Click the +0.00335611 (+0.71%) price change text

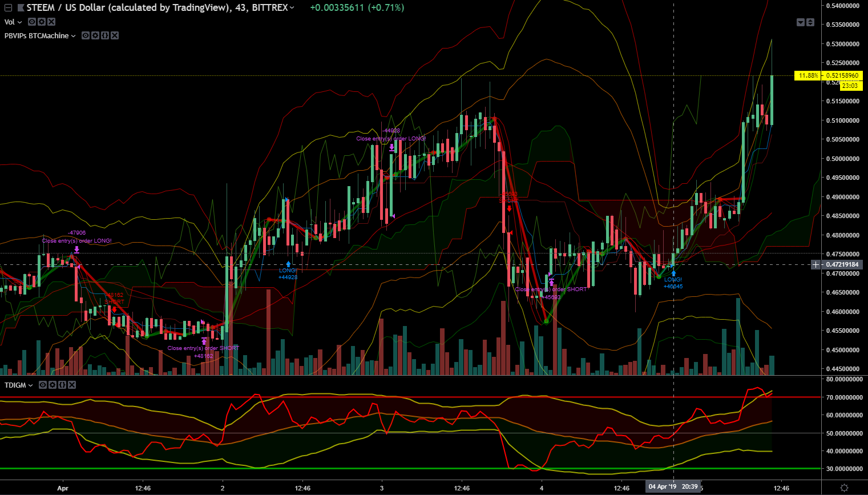pyautogui.click(x=357, y=8)
